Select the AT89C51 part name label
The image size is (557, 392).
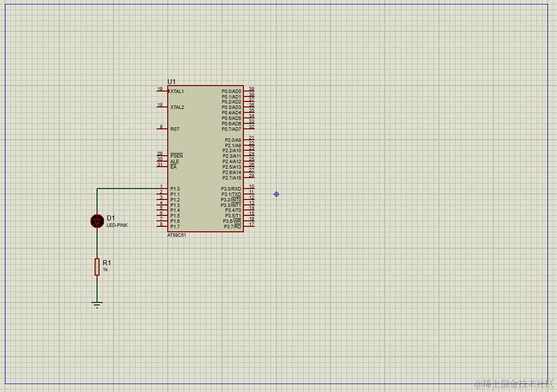(x=177, y=235)
